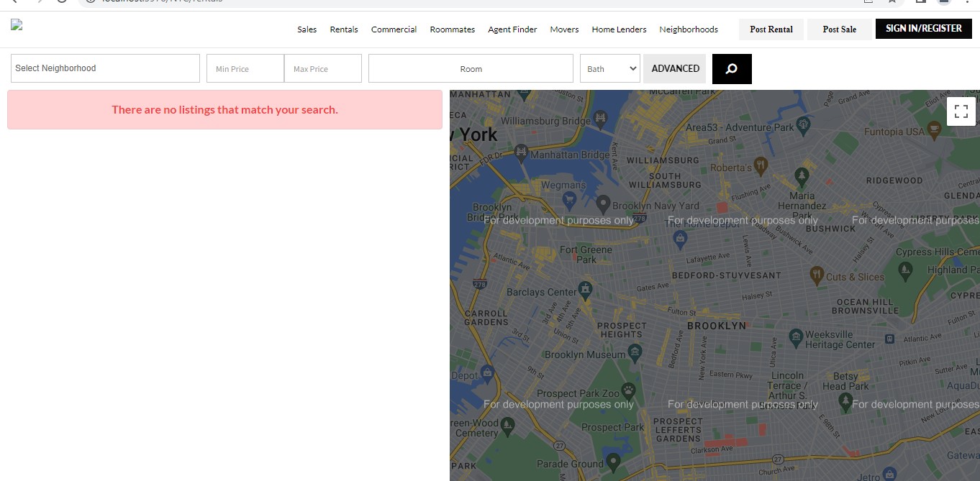Click the Roberta's restaurant marker
Image resolution: width=980 pixels, height=481 pixels.
[x=761, y=166]
